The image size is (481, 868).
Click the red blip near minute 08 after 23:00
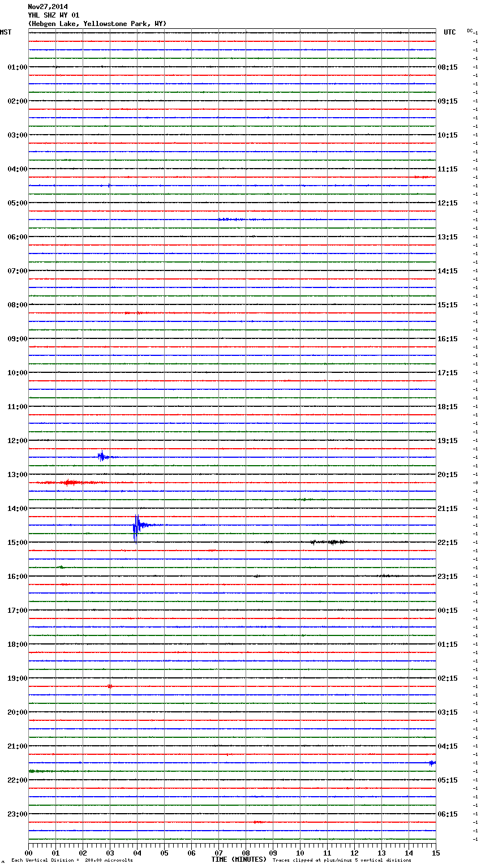coord(258,822)
